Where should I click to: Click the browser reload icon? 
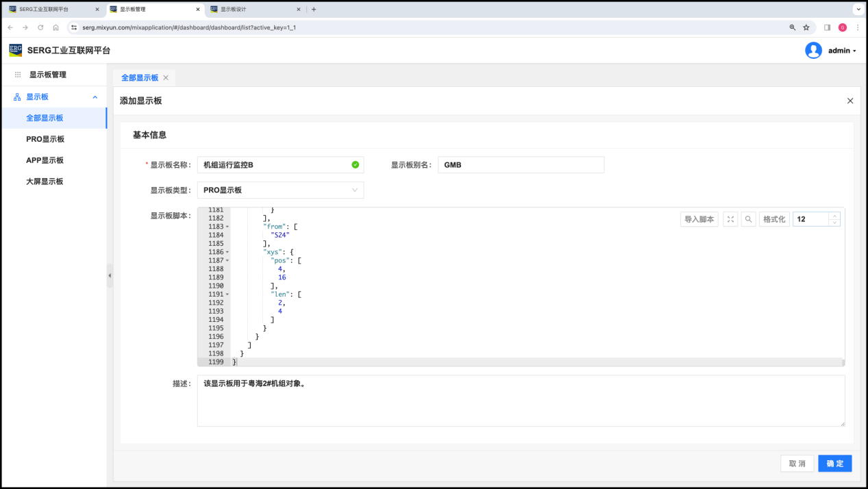(x=40, y=27)
